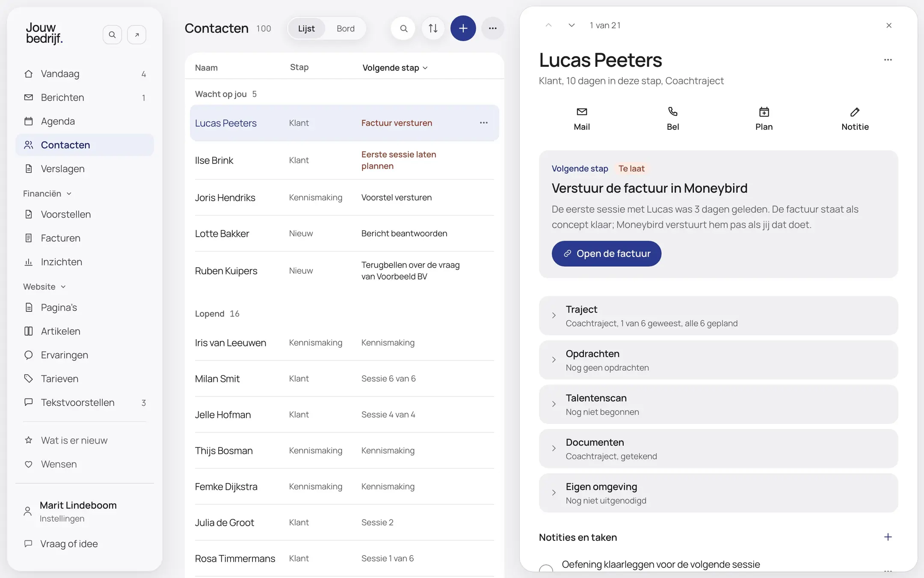
Task: Expand the Opdrachten section
Action: point(718,360)
